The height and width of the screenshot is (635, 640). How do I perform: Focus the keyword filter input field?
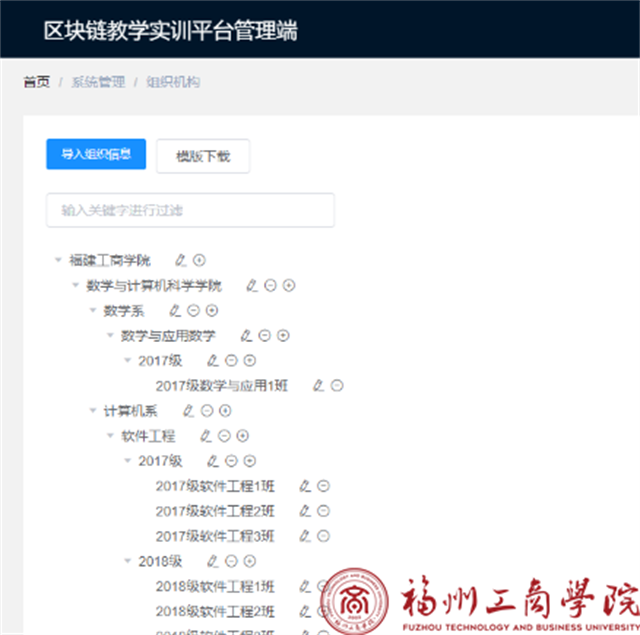click(190, 210)
